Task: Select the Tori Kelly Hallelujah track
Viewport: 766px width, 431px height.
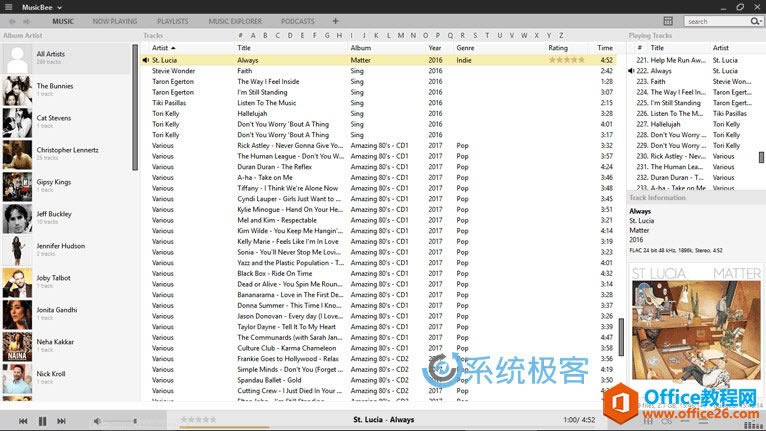Action: (379, 113)
